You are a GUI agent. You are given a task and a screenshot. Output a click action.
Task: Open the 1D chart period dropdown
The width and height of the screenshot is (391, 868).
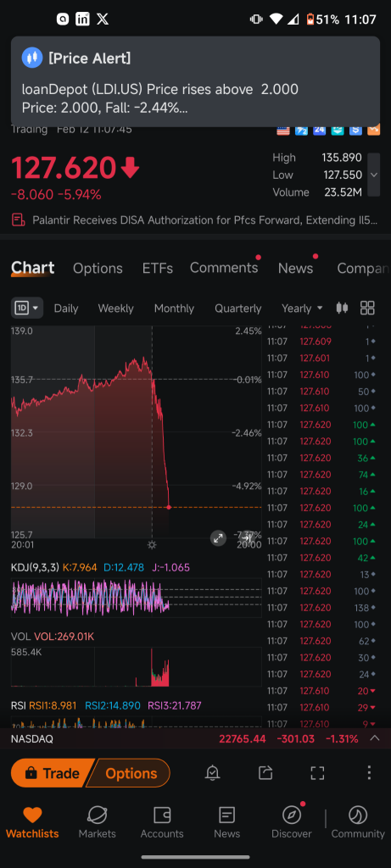27,308
